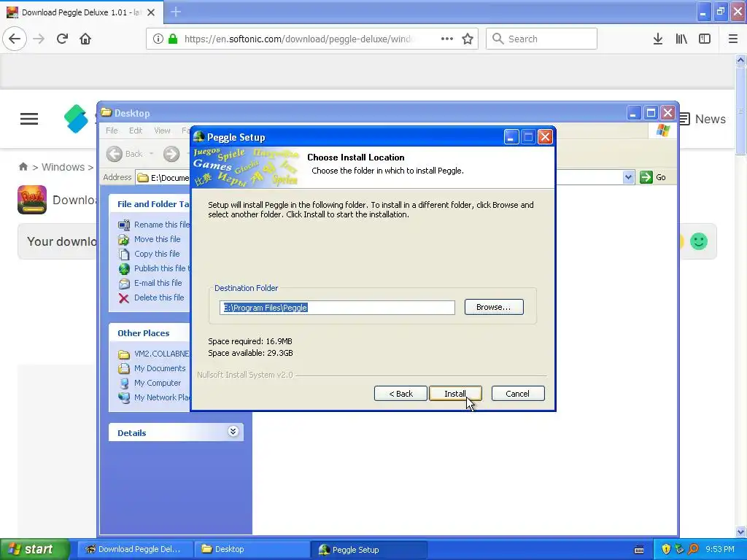
Task: Click Install in Peggle Setup
Action: tap(455, 394)
